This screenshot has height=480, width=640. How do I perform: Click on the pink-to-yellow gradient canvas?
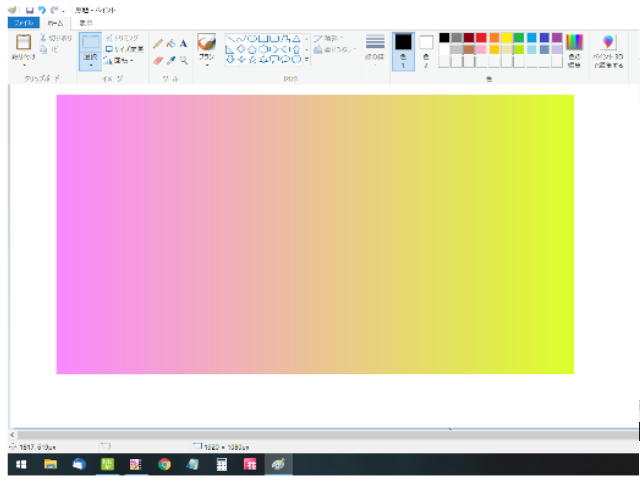315,234
